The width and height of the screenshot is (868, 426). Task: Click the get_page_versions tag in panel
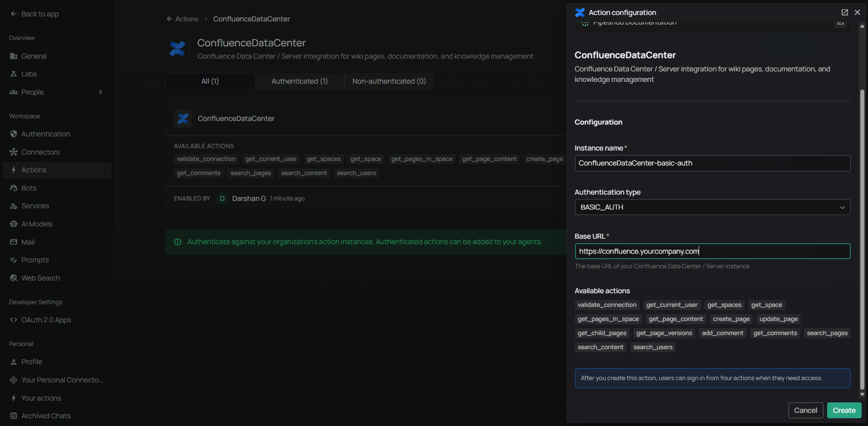click(x=664, y=333)
